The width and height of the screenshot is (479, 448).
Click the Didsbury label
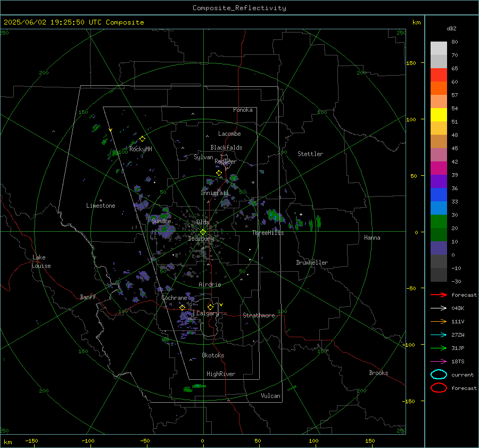tap(201, 239)
